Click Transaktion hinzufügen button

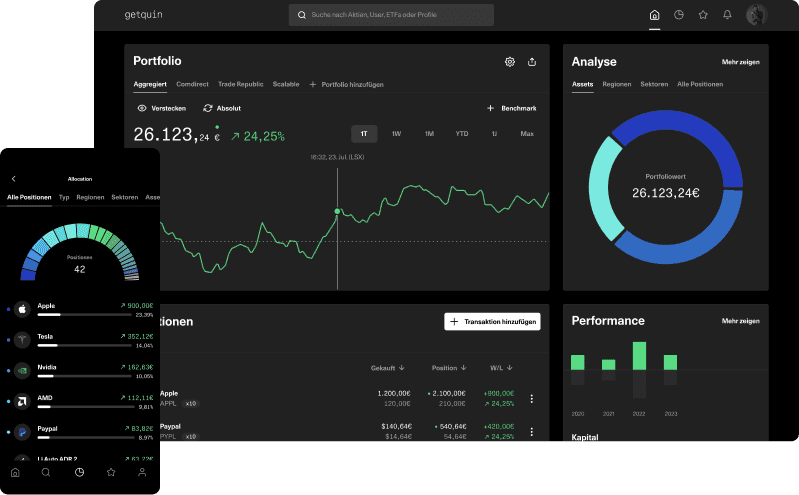point(492,322)
